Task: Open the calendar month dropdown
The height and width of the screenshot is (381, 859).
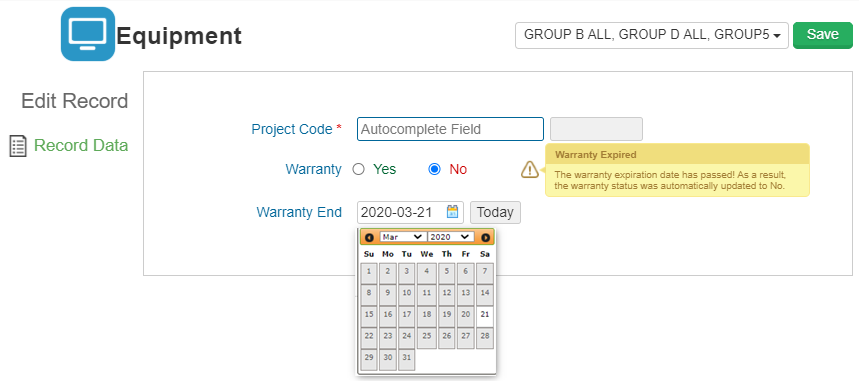Action: [x=403, y=237]
